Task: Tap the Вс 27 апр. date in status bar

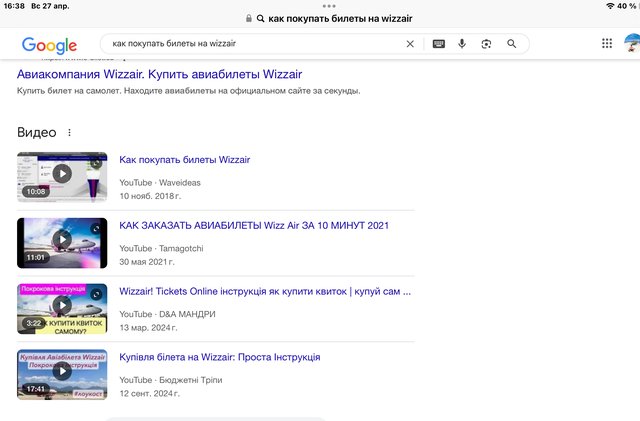Action: point(50,6)
